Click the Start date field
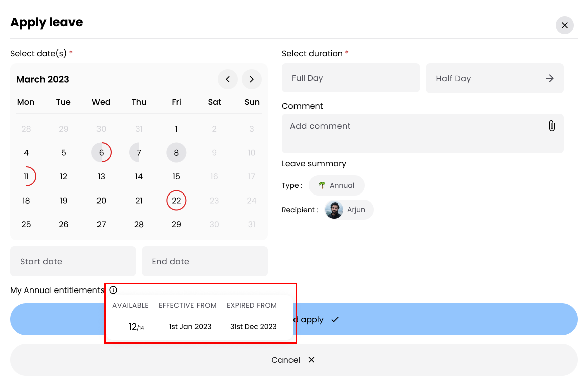 pyautogui.click(x=73, y=261)
